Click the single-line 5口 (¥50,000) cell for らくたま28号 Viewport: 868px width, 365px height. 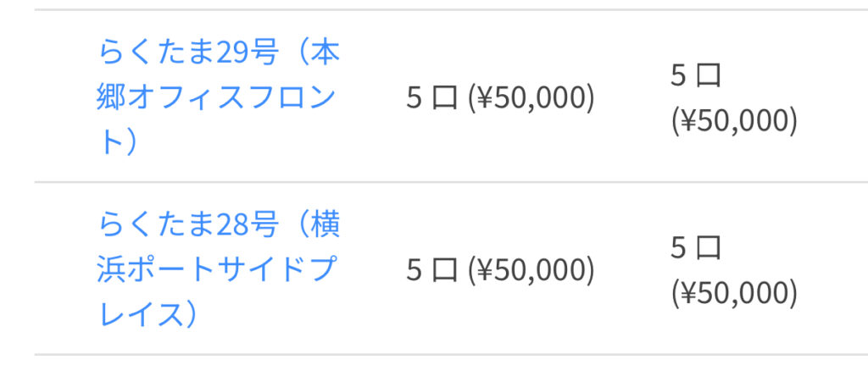pyautogui.click(x=500, y=270)
